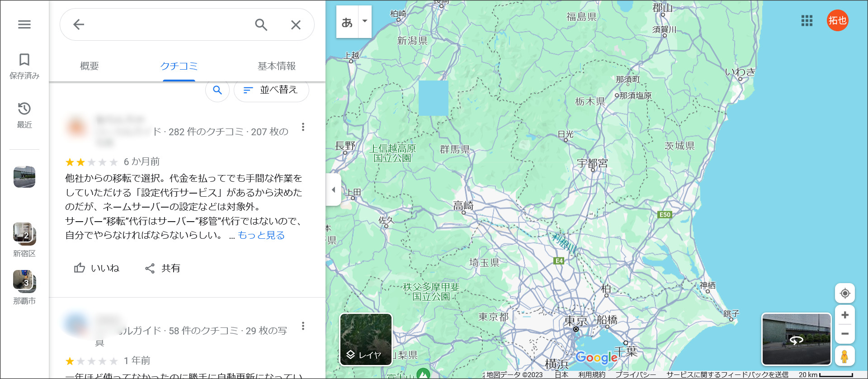Show your location on map
This screenshot has width=868, height=379.
click(x=845, y=293)
